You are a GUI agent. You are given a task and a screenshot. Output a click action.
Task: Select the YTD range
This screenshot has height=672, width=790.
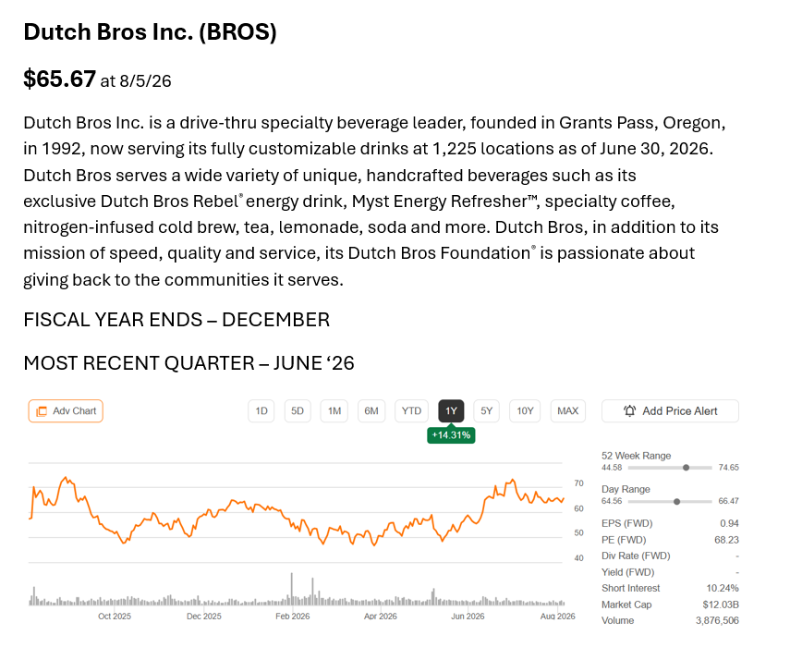[411, 410]
